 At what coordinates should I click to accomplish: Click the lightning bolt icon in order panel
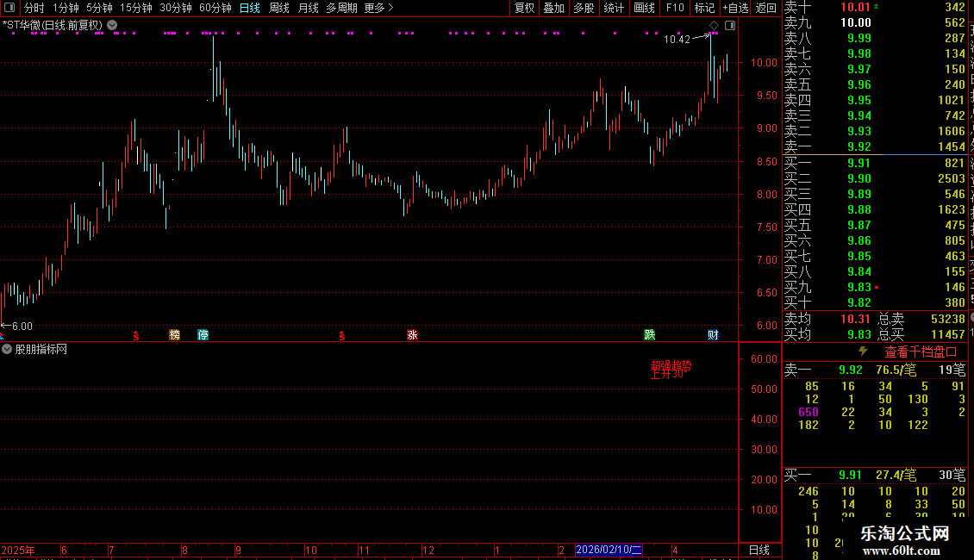863,352
